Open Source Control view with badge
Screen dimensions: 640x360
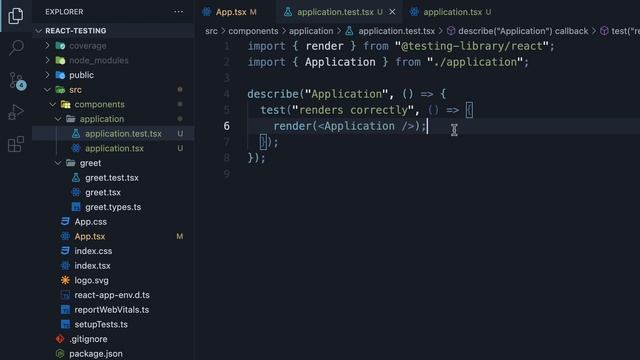click(17, 80)
